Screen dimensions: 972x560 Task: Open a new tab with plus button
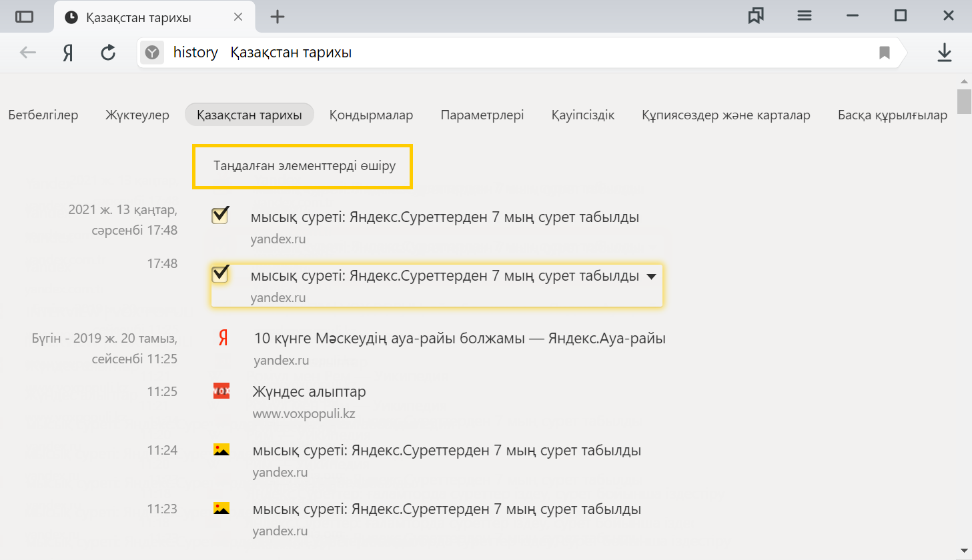tap(278, 17)
